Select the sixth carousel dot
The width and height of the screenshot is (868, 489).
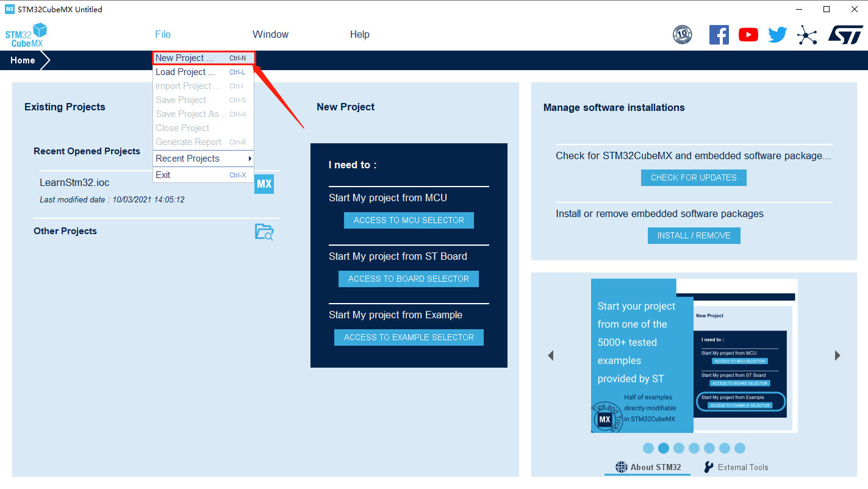725,448
